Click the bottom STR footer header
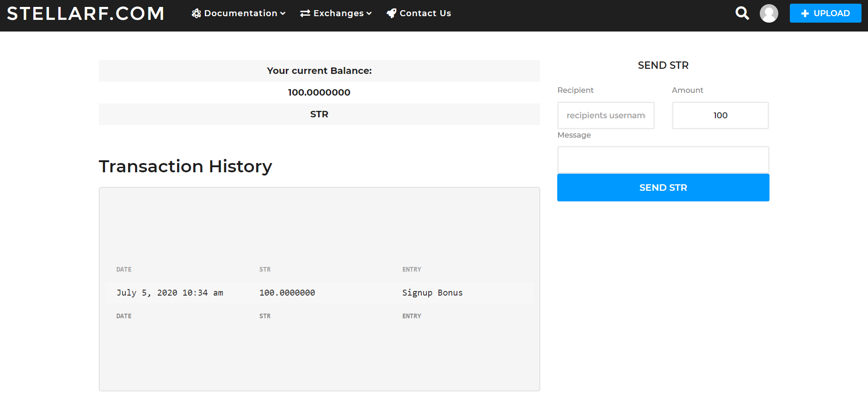This screenshot has height=406, width=868. click(x=265, y=316)
